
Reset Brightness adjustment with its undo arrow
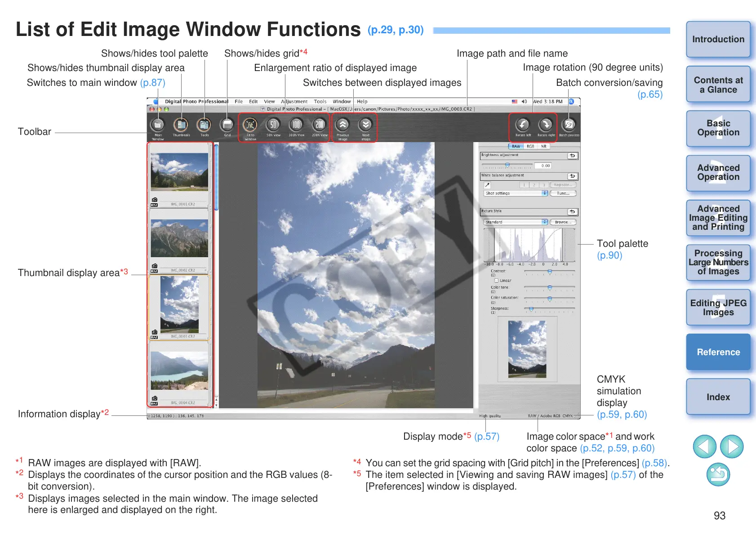[572, 156]
